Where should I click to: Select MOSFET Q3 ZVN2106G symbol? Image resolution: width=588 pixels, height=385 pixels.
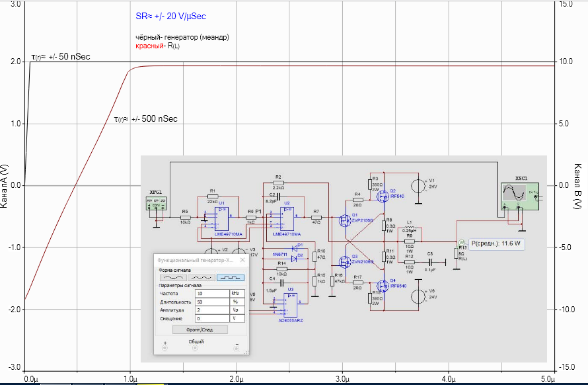point(345,261)
